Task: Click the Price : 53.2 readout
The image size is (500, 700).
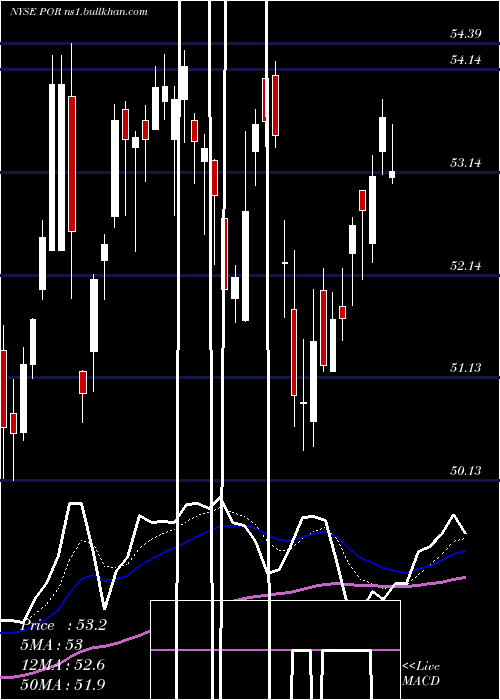Action: click(x=64, y=625)
